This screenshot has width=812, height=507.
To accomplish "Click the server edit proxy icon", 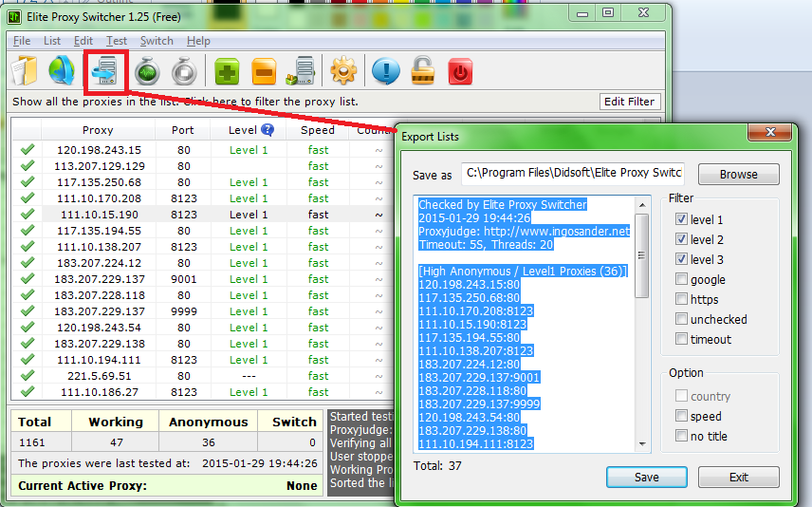I will click(301, 71).
